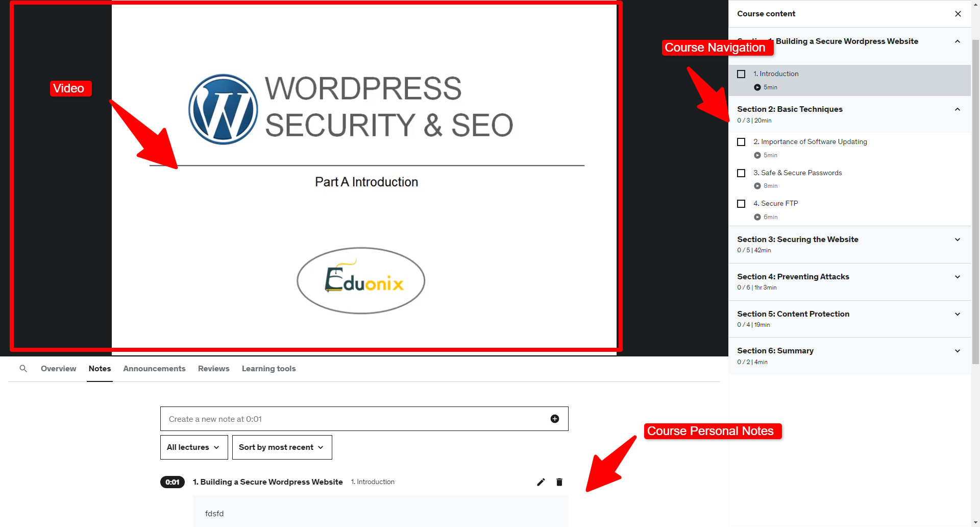Tick the Safe & Secure Passwords checkbox
Image resolution: width=980 pixels, height=527 pixels.
point(741,173)
